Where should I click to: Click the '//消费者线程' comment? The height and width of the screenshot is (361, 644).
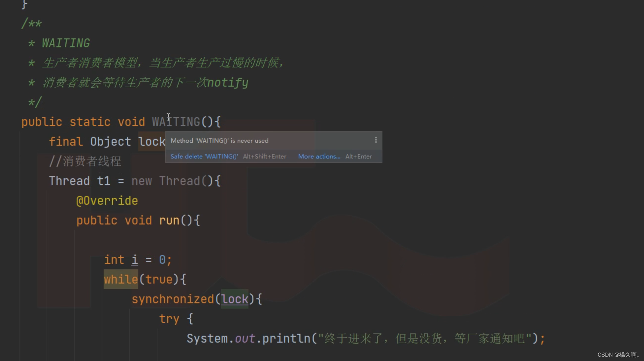(x=85, y=161)
